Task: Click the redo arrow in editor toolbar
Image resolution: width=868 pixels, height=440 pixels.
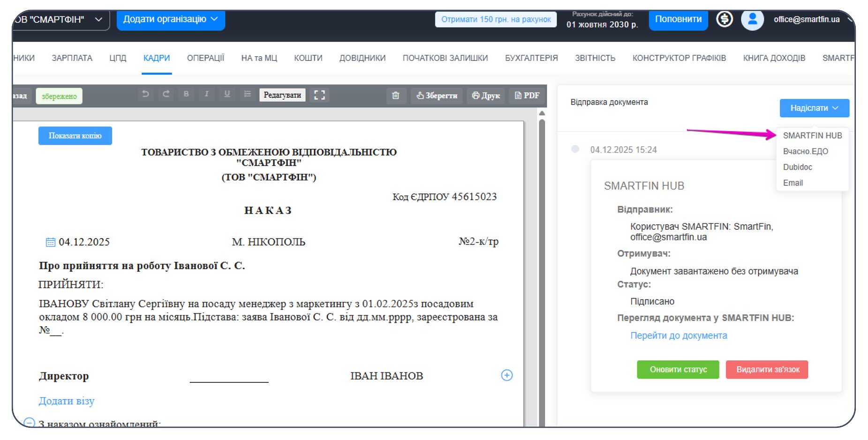Action: tap(166, 94)
